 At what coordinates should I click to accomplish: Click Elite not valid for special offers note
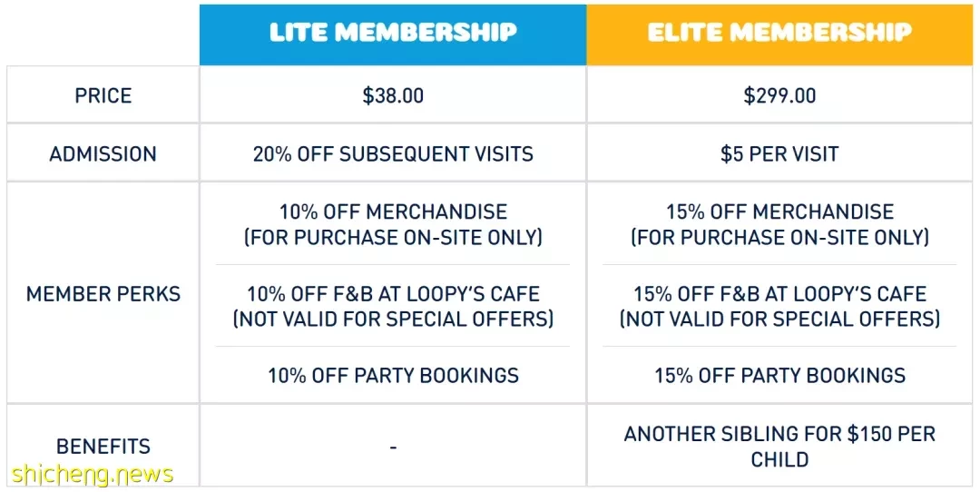779,319
